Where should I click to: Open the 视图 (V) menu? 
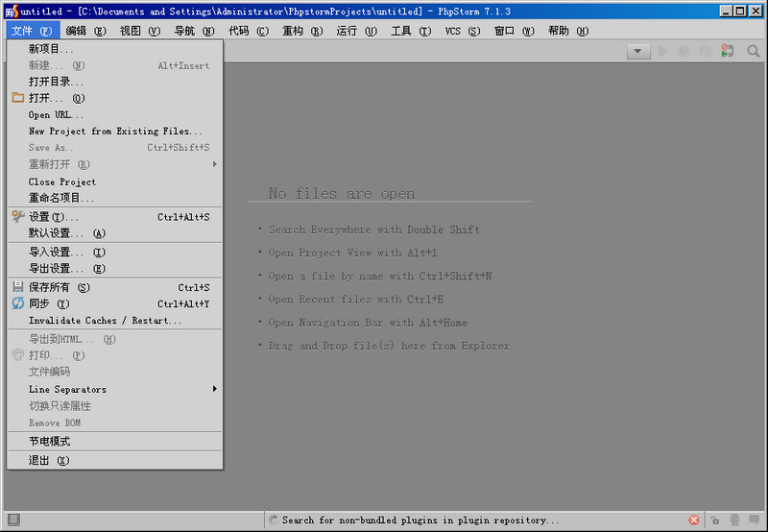(x=140, y=31)
